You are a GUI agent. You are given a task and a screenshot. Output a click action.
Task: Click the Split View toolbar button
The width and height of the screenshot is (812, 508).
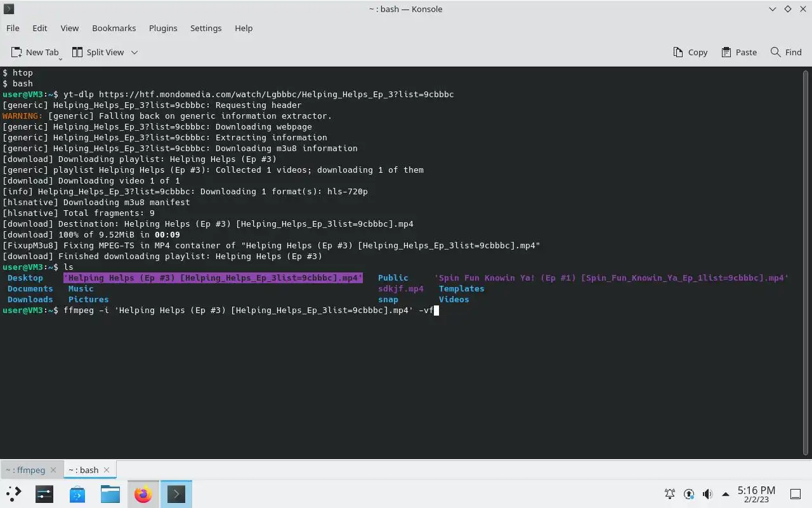point(98,52)
